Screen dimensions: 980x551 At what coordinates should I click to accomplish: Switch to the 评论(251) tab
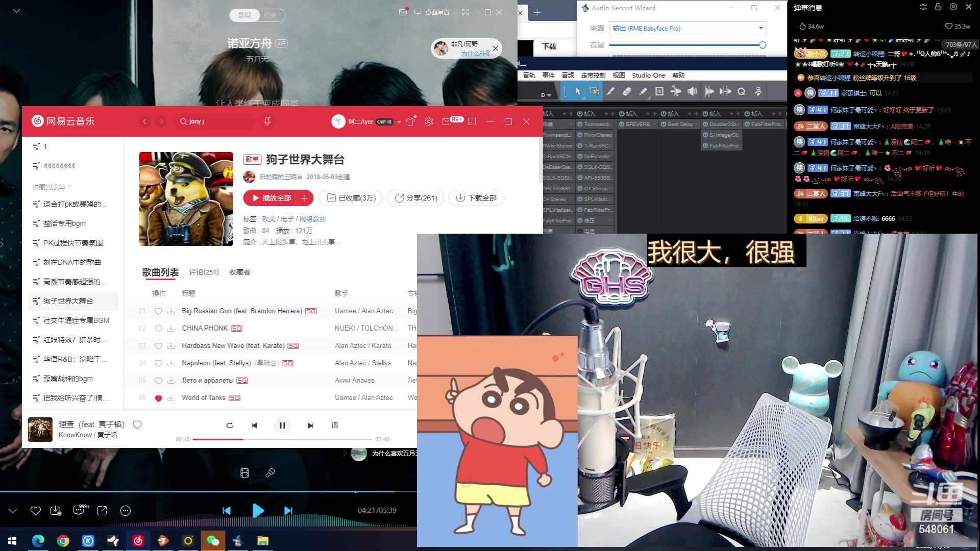[x=204, y=272]
